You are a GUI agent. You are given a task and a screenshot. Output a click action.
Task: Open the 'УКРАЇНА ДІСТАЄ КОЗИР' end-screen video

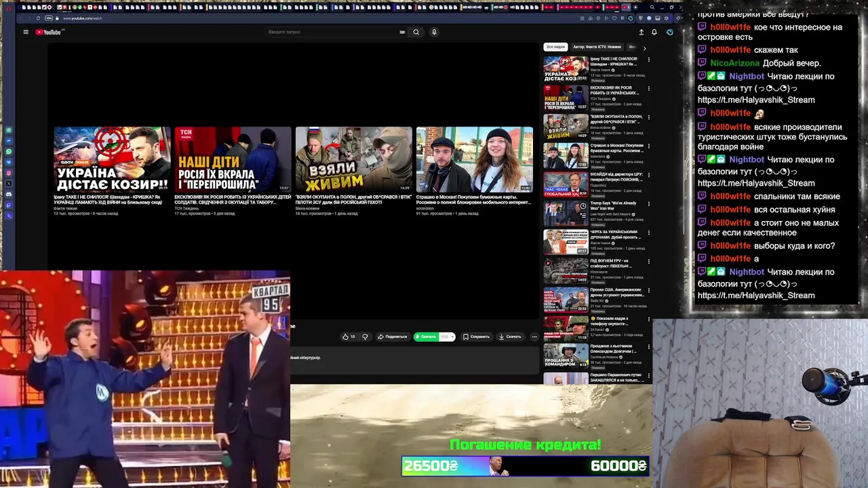pyautogui.click(x=112, y=159)
